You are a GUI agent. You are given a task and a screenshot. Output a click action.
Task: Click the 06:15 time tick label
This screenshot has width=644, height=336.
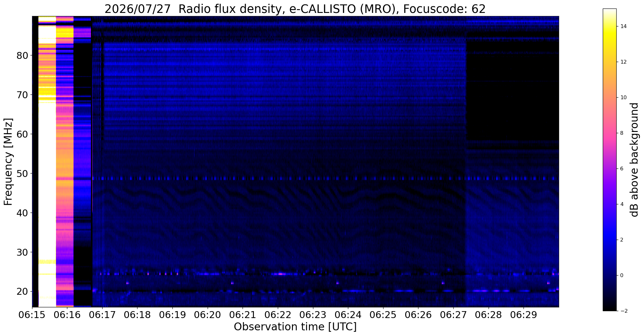click(32, 315)
